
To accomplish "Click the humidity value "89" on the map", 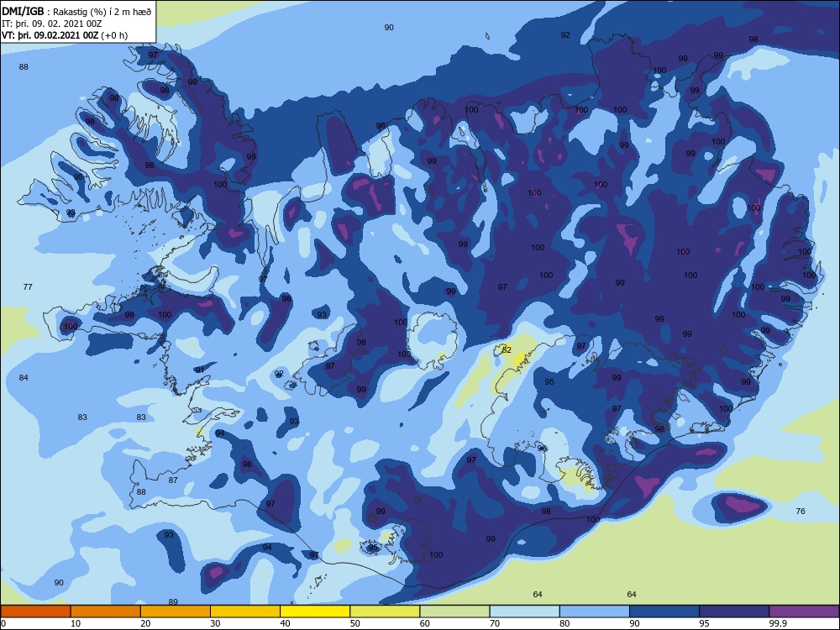I will [x=173, y=601].
